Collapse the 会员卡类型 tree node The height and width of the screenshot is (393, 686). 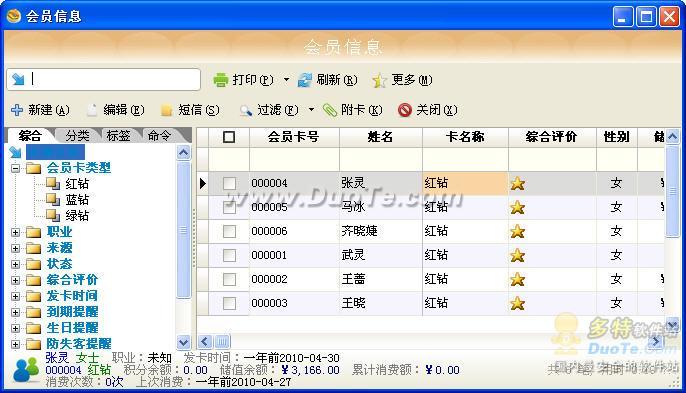click(15, 168)
